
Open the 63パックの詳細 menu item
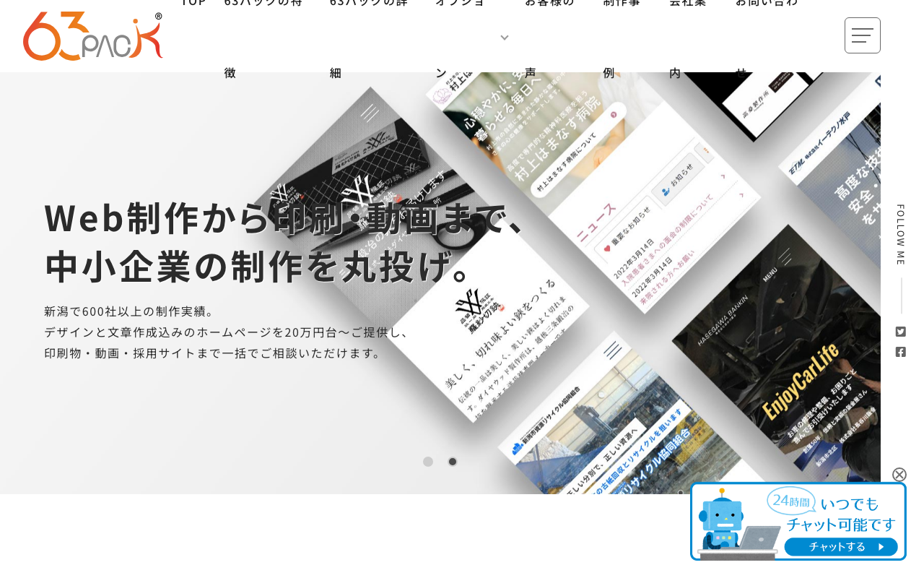click(368, 36)
